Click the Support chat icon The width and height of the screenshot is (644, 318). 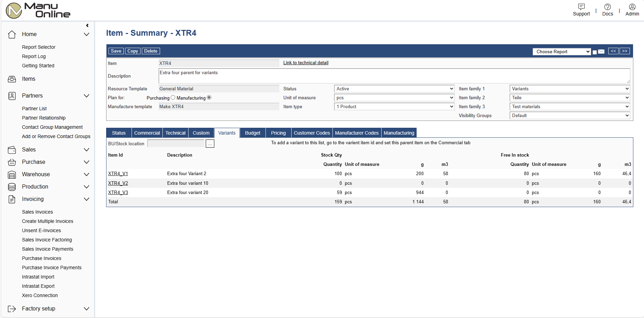coord(581,7)
